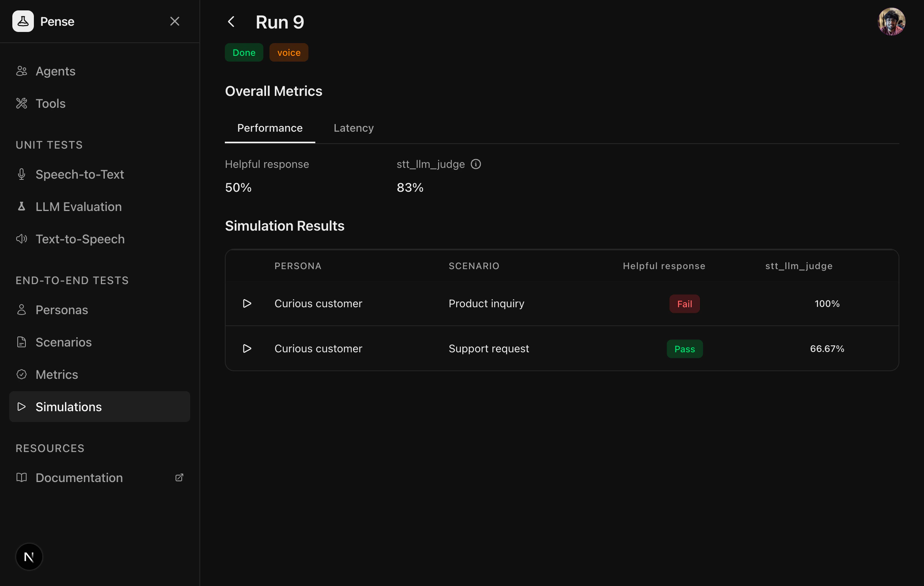Open Agents from the sidebar
The height and width of the screenshot is (586, 924).
(55, 71)
